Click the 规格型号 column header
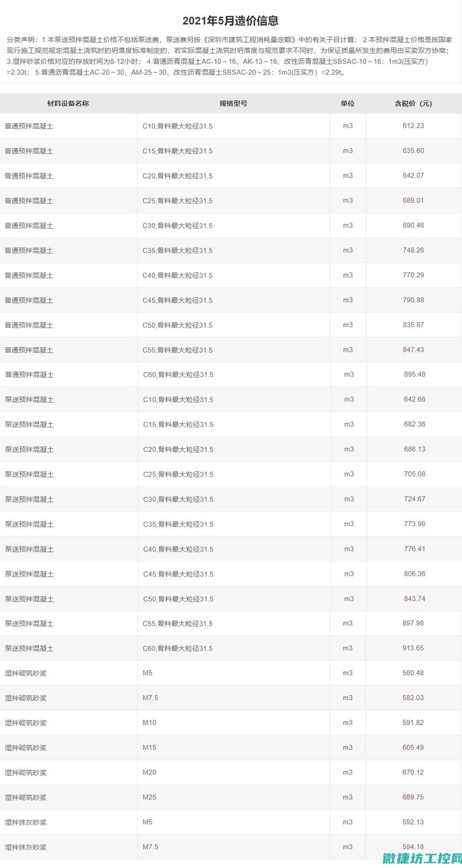 click(233, 103)
